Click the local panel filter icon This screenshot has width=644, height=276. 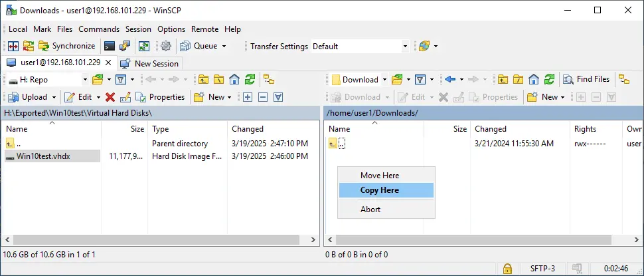(x=121, y=79)
